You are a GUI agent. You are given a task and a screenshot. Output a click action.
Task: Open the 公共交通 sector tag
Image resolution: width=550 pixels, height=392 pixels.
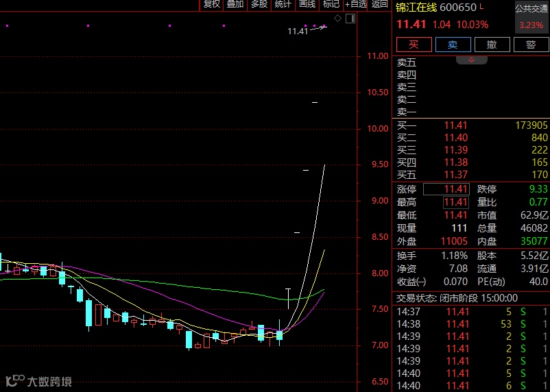click(x=531, y=9)
